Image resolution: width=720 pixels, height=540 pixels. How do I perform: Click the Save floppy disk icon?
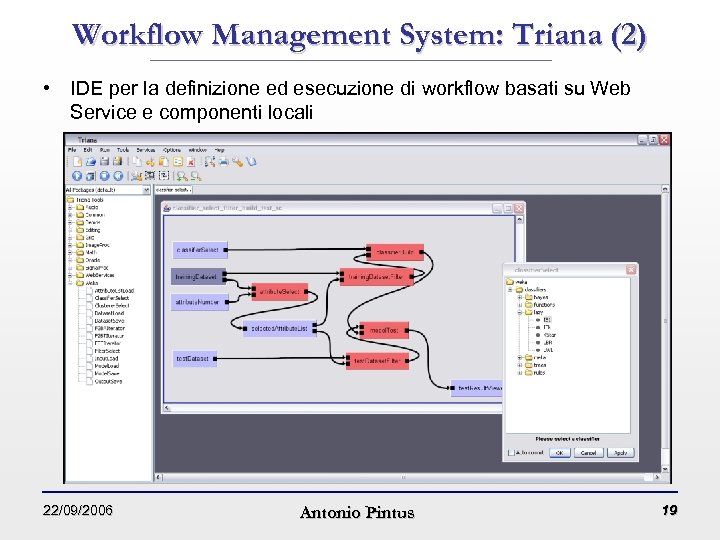(104, 162)
